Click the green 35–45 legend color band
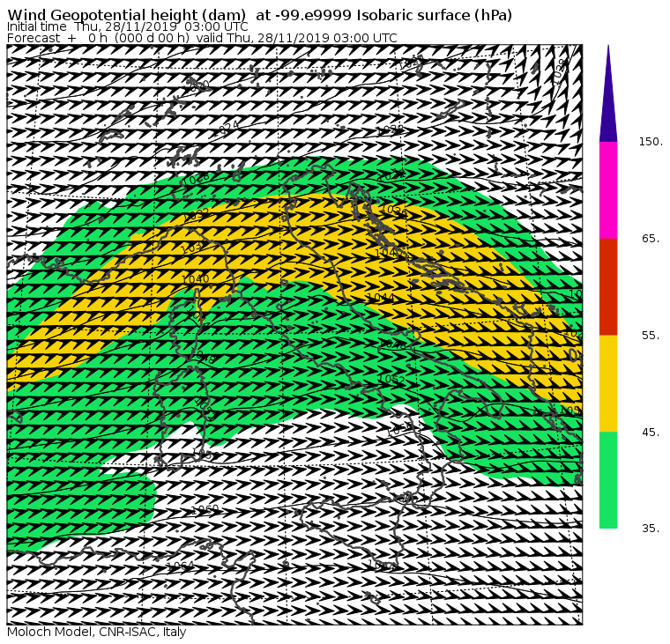Screen dimensions: 670x644 pos(608,480)
